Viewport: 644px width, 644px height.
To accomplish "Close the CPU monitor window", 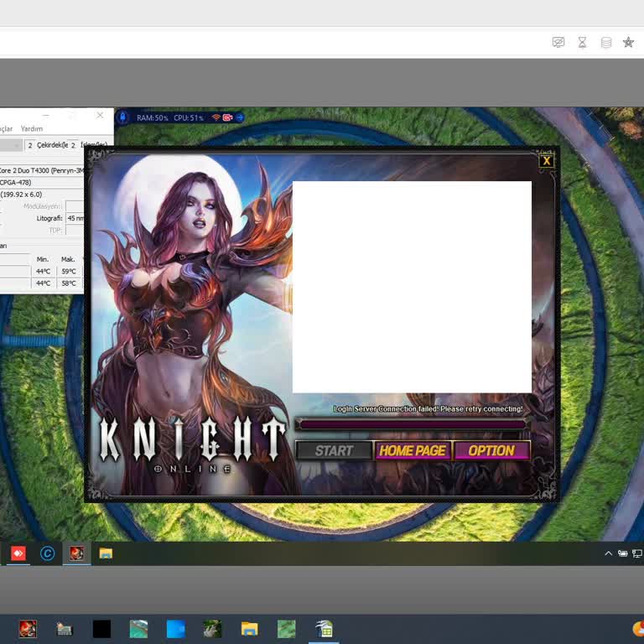I will (100, 116).
